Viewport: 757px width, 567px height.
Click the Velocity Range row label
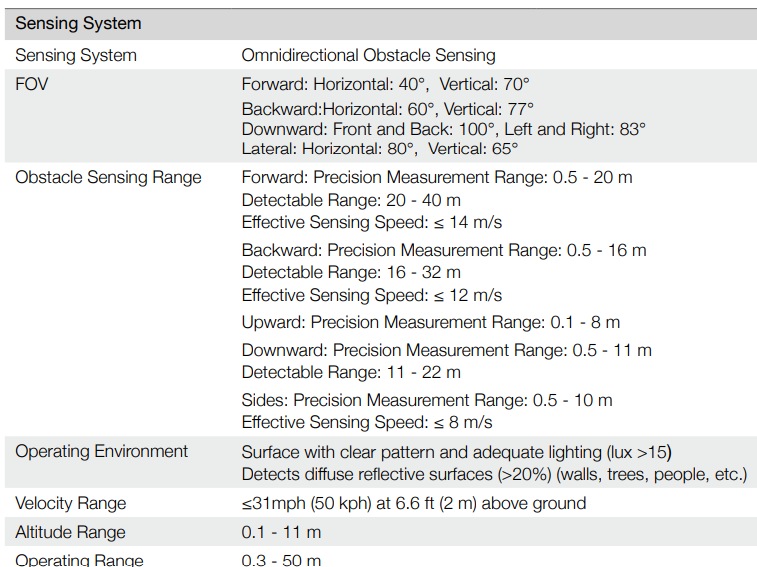pyautogui.click(x=70, y=503)
